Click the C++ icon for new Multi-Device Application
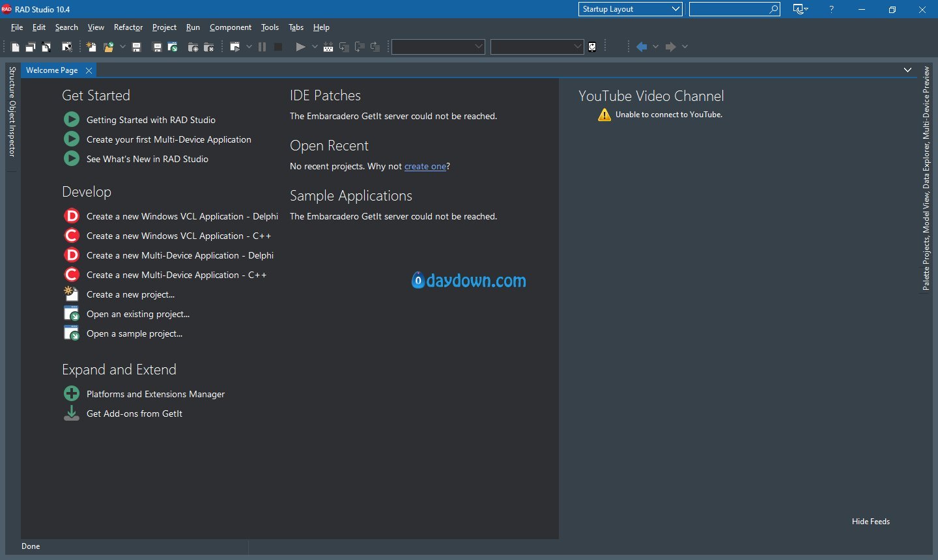 tap(72, 275)
